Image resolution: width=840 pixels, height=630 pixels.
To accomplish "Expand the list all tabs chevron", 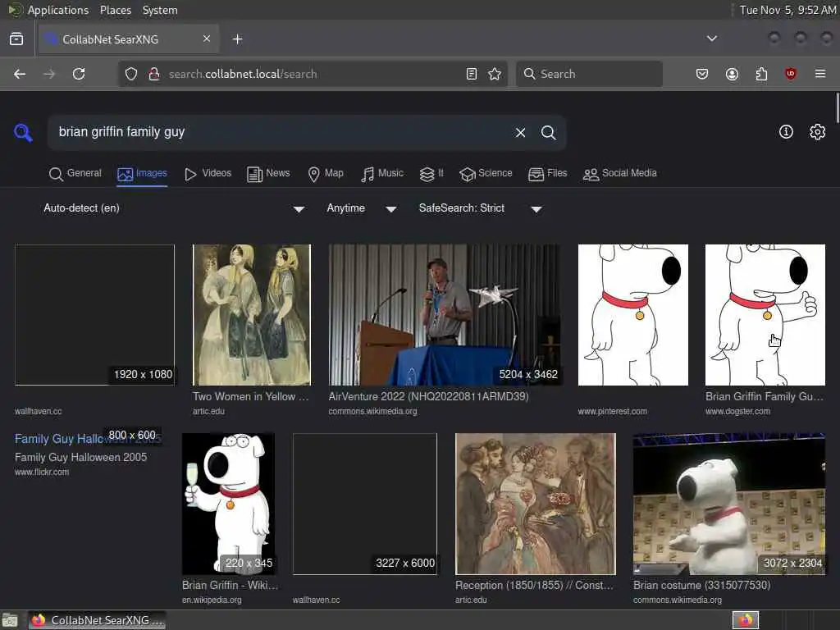I will tap(712, 39).
